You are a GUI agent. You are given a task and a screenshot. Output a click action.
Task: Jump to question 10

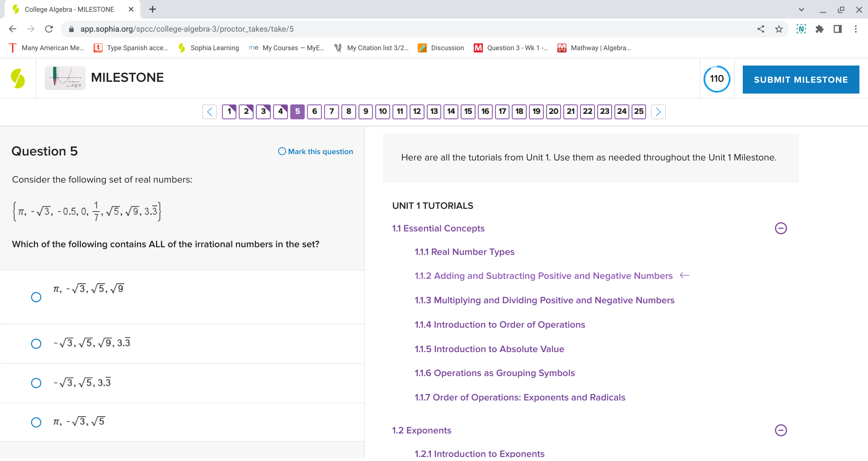(383, 112)
